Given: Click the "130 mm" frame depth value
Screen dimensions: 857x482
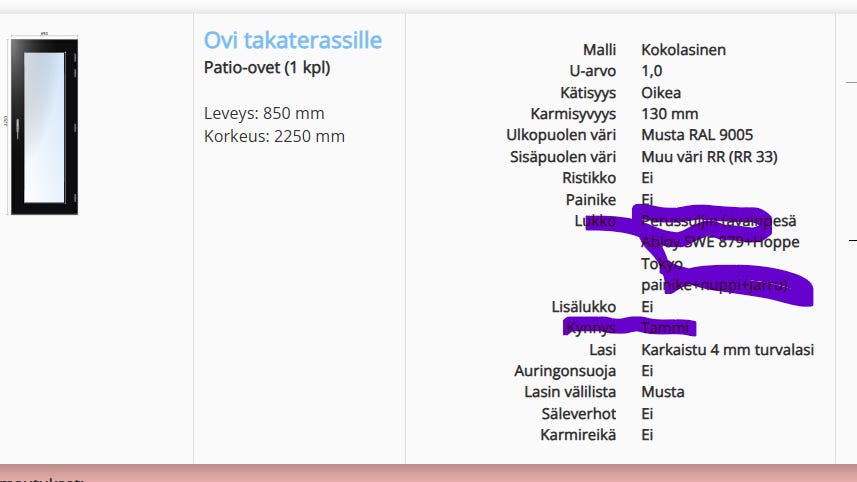Looking at the screenshot, I should (669, 114).
